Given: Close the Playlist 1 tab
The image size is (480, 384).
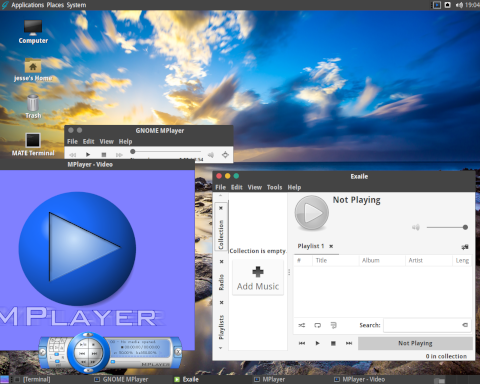Looking at the screenshot, I should [331, 246].
